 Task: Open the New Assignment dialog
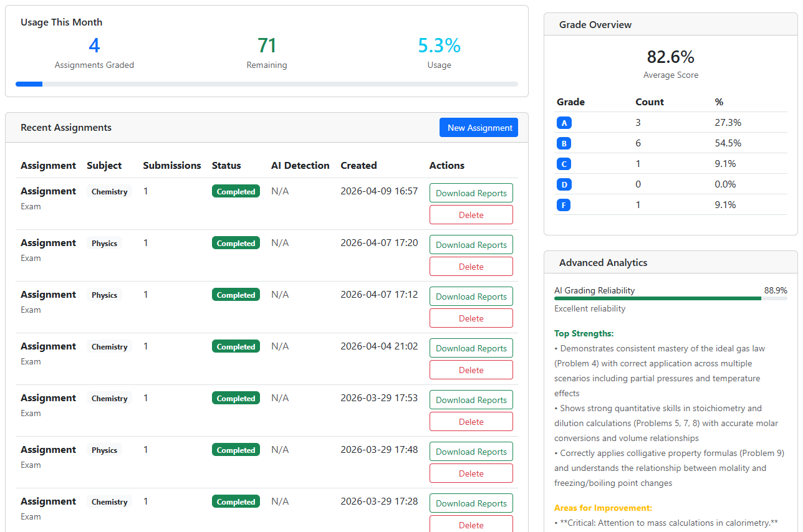[479, 127]
